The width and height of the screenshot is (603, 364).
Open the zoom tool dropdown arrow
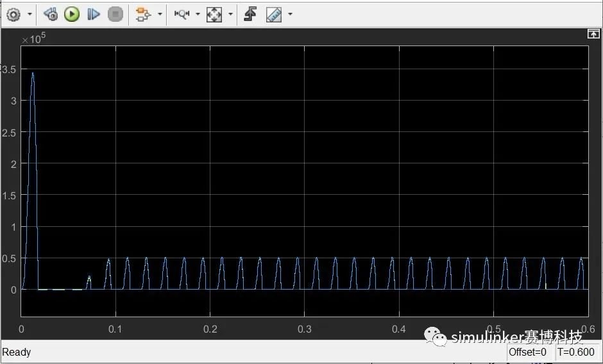(x=198, y=15)
